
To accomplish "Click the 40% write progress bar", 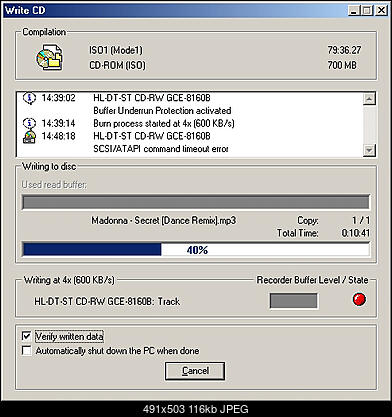I will point(196,250).
